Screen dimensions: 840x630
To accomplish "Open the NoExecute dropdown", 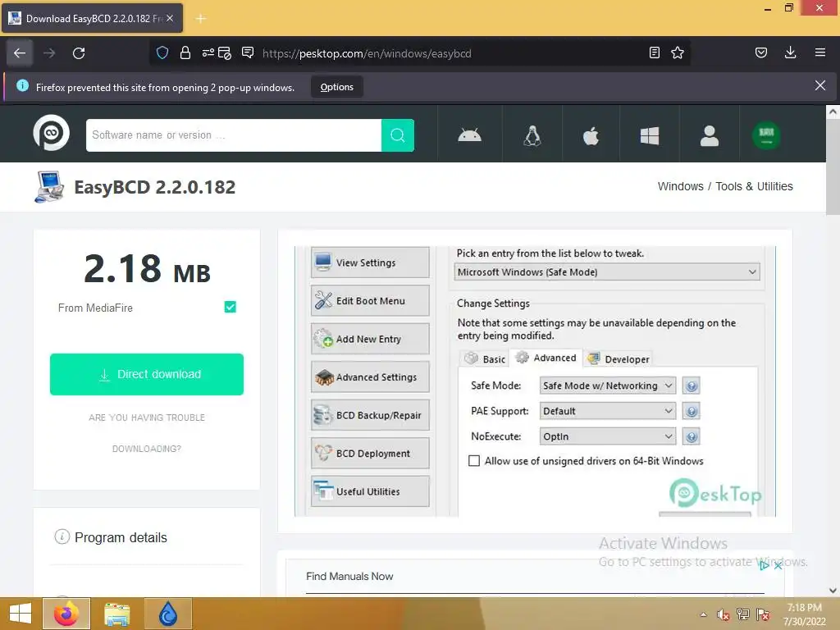I will click(608, 436).
